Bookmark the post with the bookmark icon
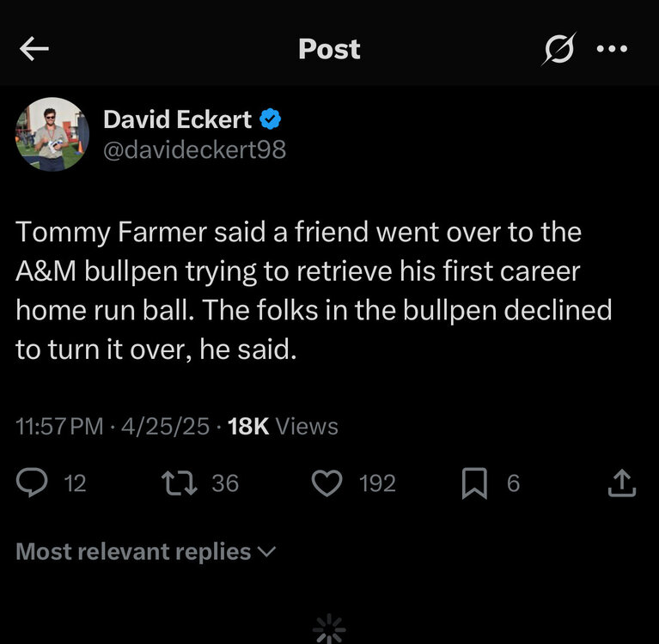 click(473, 484)
